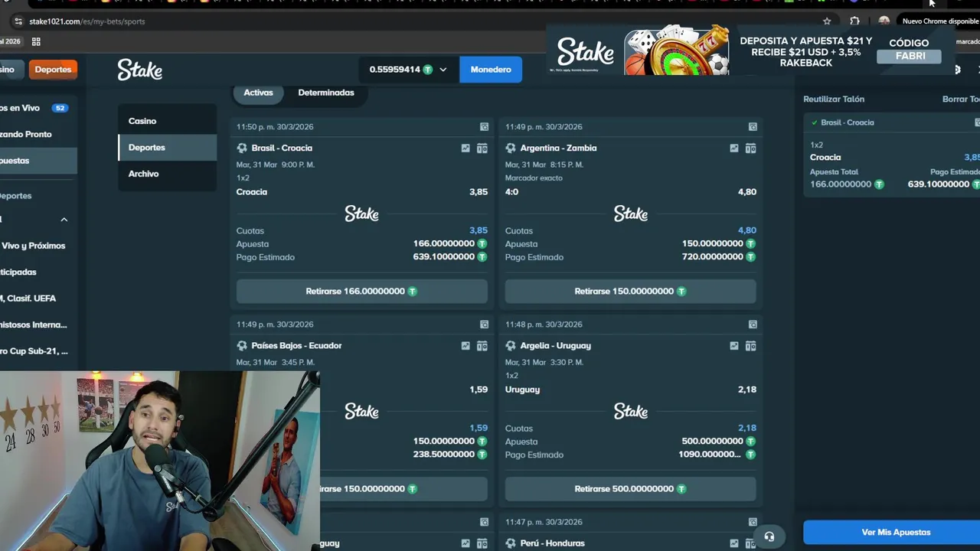This screenshot has height=551, width=980.
Task: Click soccer ball icon beside Brasil - Croacia
Action: (x=242, y=148)
